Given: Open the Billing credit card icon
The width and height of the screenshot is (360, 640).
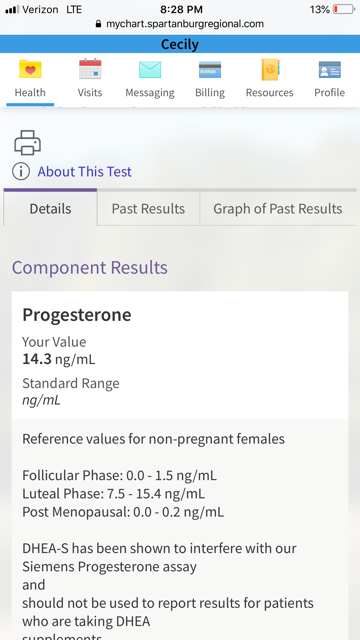Looking at the screenshot, I should 210,69.
